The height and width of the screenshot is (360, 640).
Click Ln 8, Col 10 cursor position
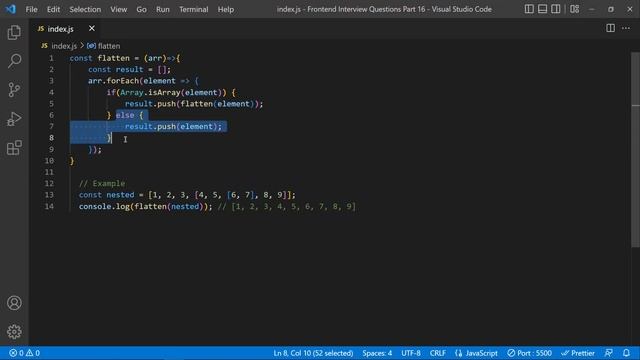(x=313, y=353)
